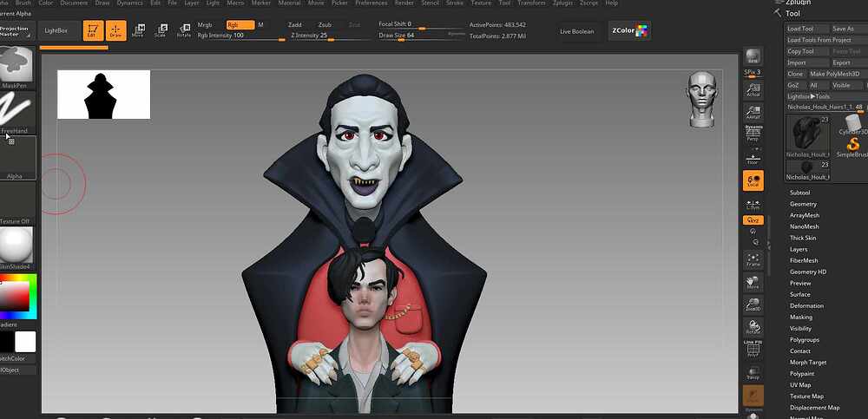Image resolution: width=868 pixels, height=419 pixels.
Task: Expand the Layers subpalette
Action: coord(799,249)
